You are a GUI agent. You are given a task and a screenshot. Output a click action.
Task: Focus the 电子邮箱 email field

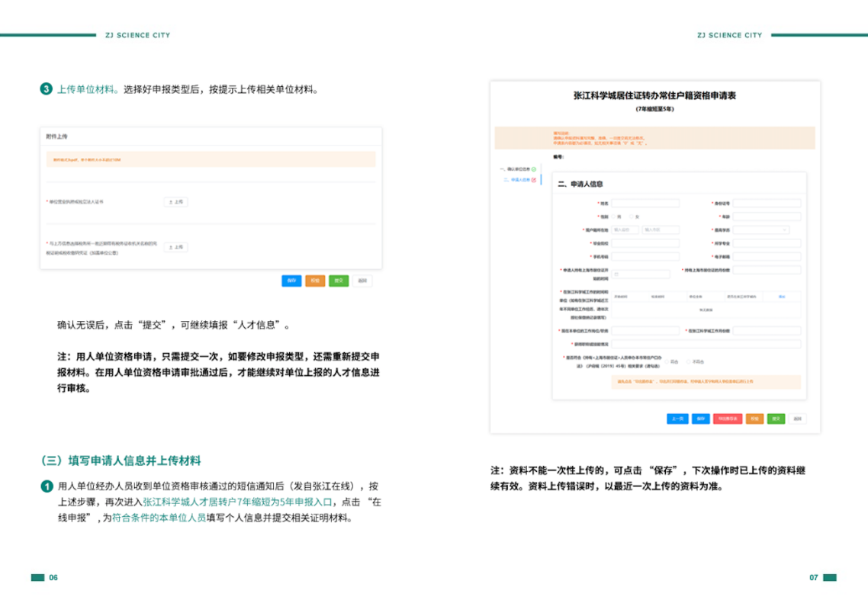767,256
